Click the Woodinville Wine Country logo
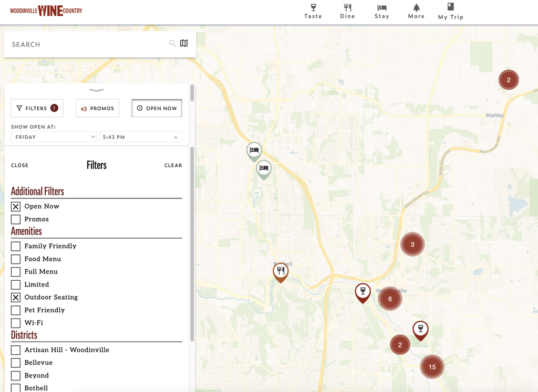538x392 pixels. [x=46, y=10]
